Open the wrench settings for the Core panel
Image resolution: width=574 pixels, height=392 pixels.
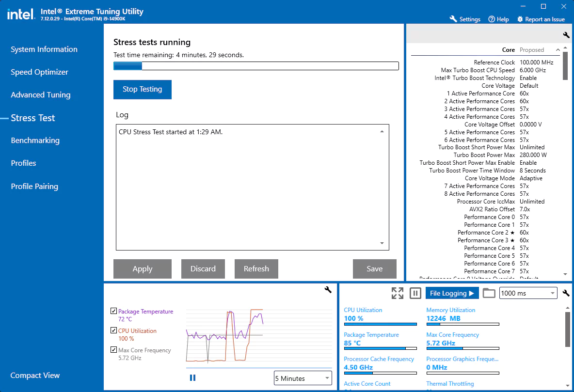coord(566,35)
